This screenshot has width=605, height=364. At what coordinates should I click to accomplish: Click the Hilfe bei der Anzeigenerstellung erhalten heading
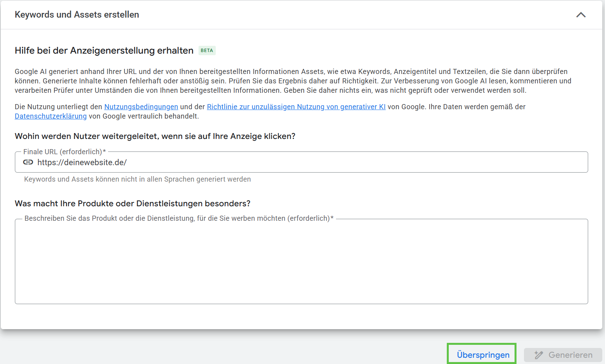pos(104,50)
